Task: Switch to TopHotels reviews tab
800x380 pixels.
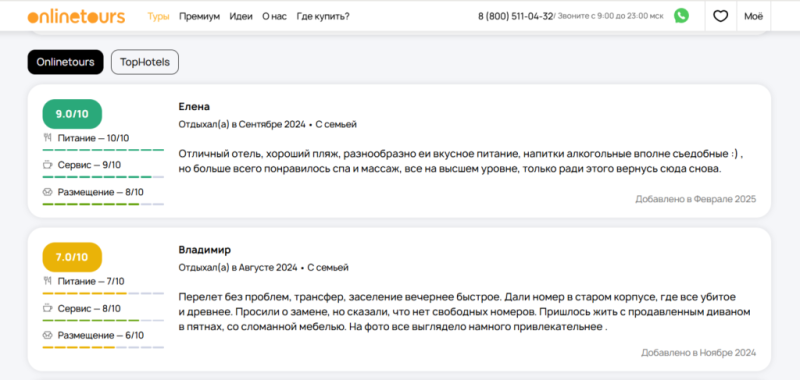Action: click(145, 62)
